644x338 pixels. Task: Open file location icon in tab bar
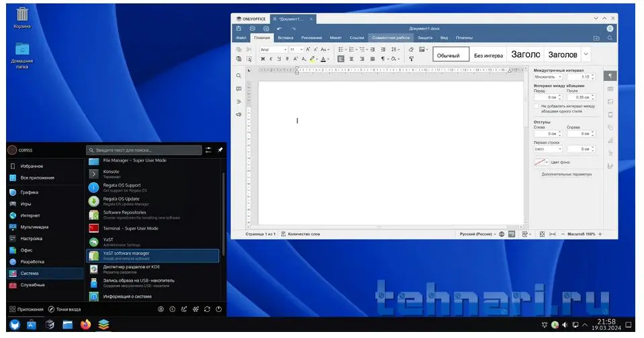(596, 38)
